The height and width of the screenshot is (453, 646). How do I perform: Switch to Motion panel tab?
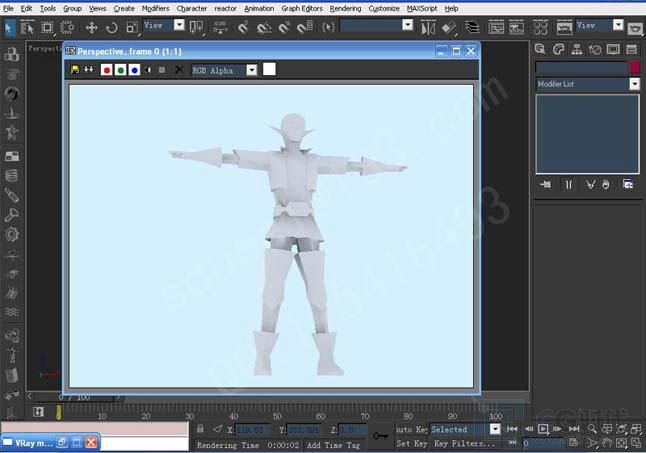tap(595, 49)
